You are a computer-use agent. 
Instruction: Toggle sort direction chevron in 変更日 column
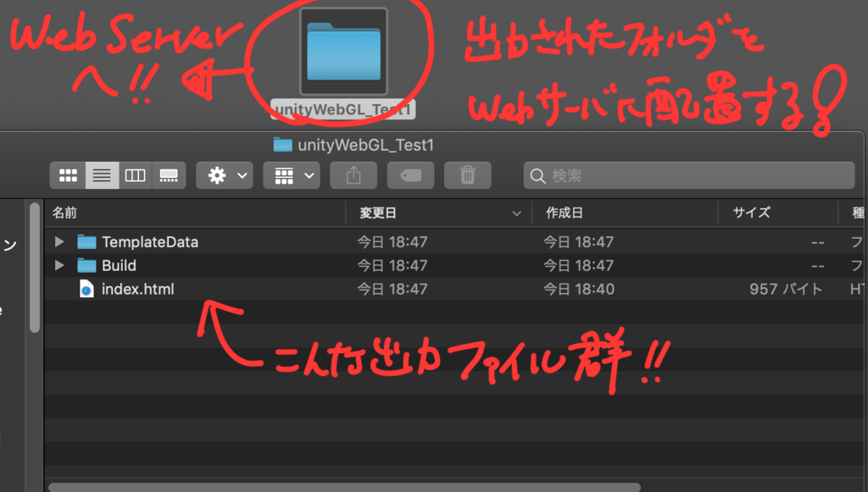pyautogui.click(x=516, y=213)
